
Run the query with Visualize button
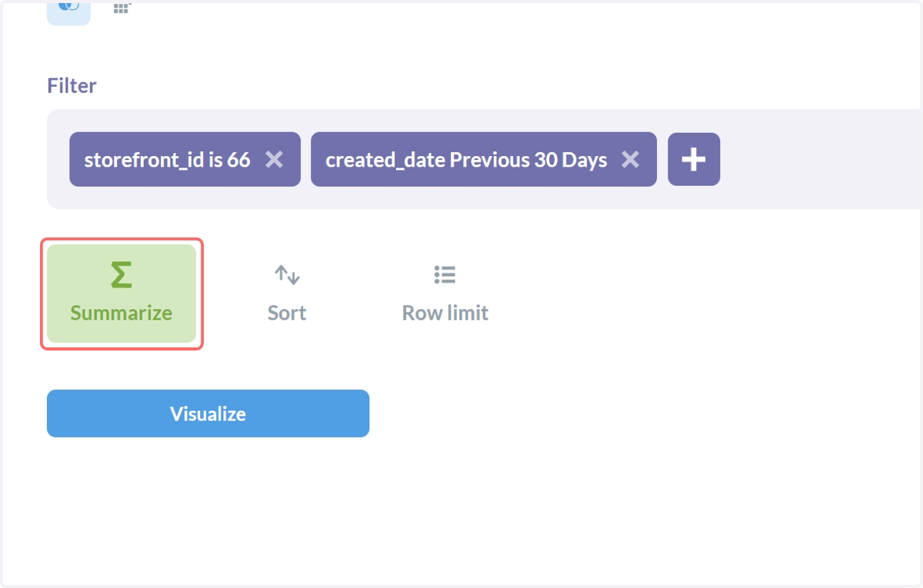[x=208, y=414]
